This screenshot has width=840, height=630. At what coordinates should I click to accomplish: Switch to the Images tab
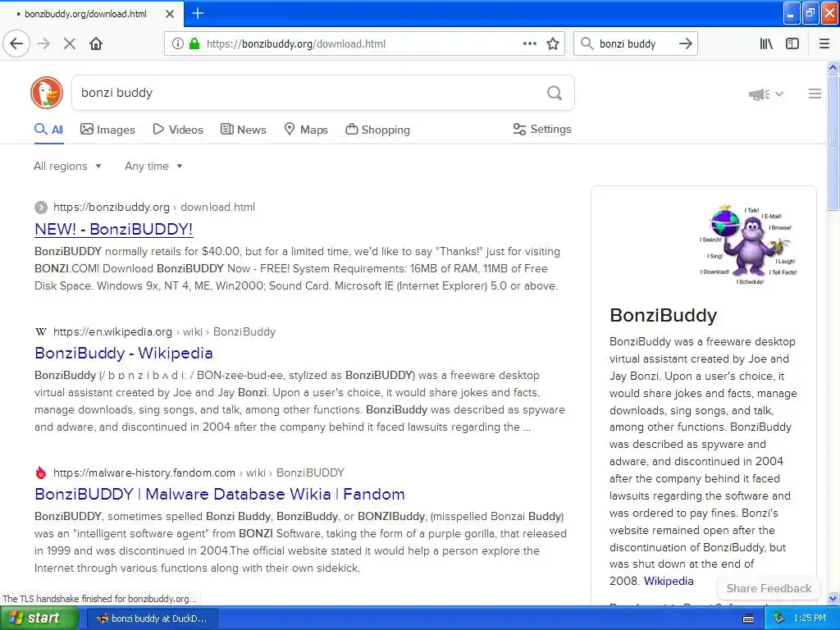(107, 130)
